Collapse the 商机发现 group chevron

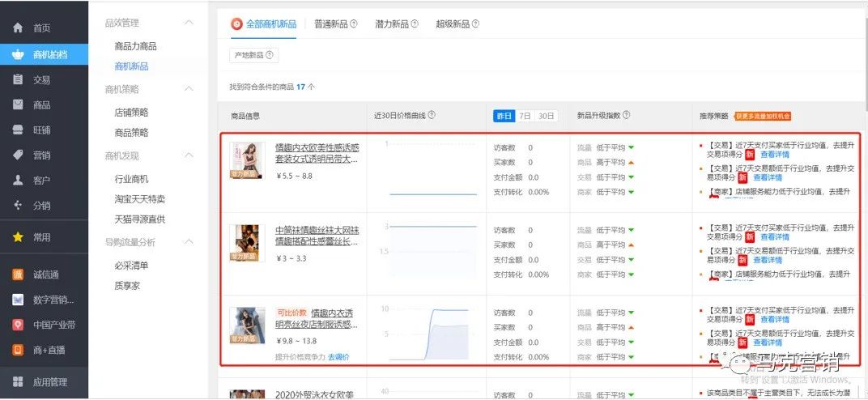[x=189, y=155]
